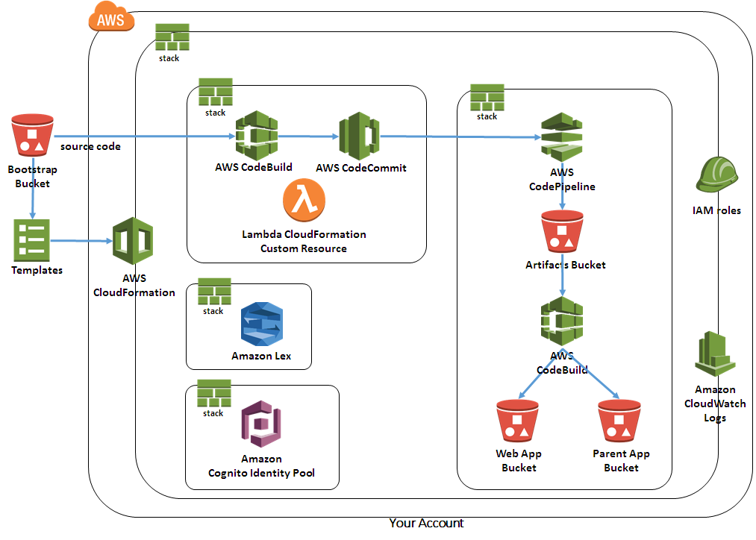
Task: Click the "stack" label in the Amazon Lex group
Action: pos(213,311)
